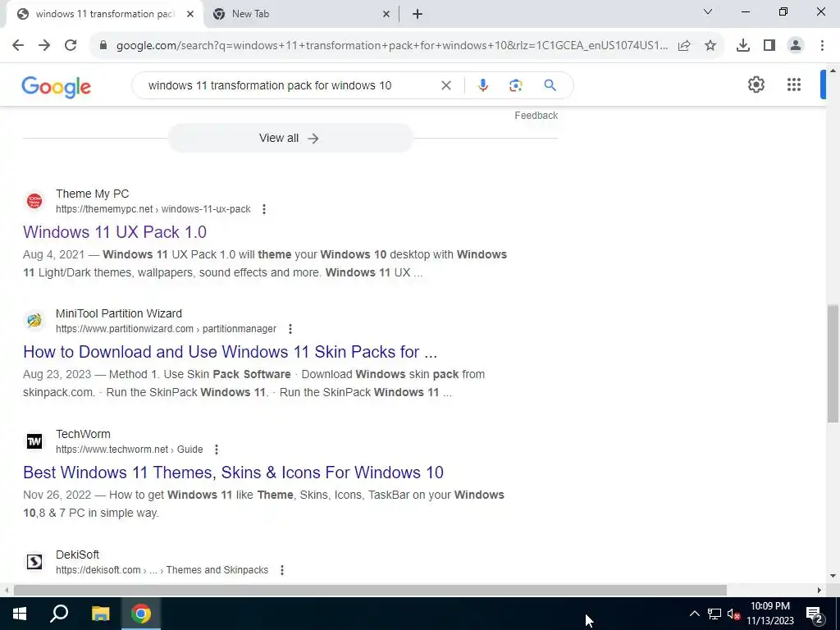
Task: Bookmark this tab with the star
Action: [x=710, y=46]
